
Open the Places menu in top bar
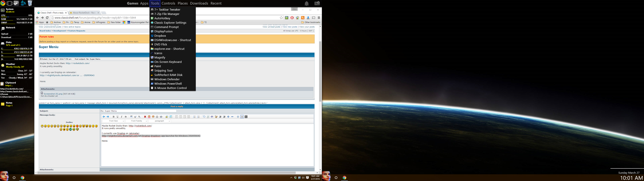pos(182,3)
